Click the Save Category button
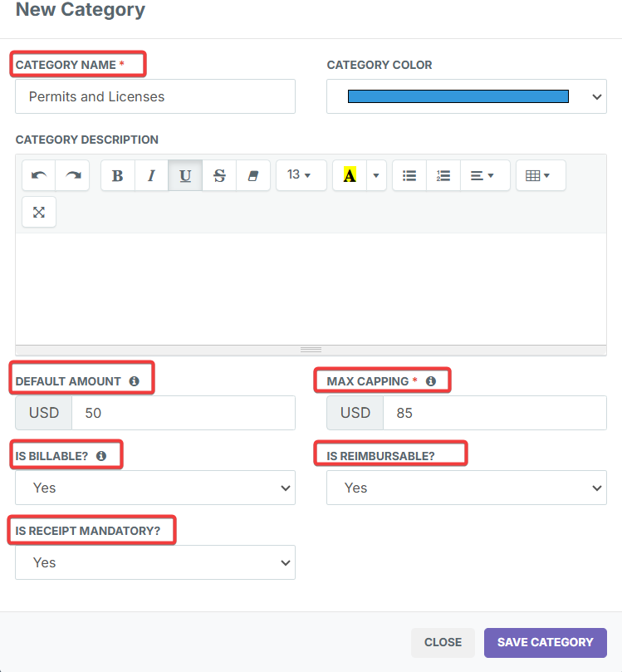 545,642
